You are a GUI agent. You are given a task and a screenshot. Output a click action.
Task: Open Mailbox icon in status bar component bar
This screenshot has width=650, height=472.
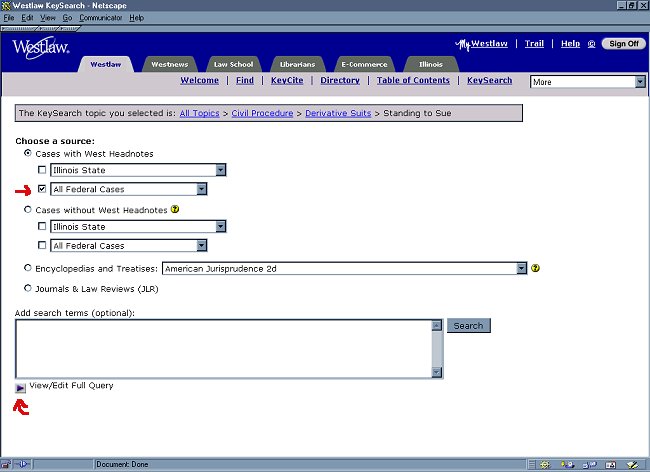click(x=567, y=465)
